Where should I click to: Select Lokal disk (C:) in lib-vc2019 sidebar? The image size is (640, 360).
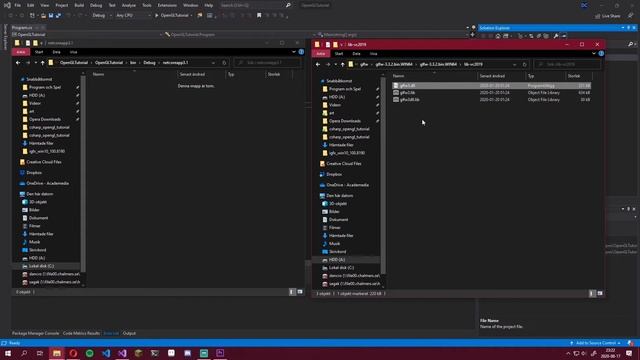341,268
